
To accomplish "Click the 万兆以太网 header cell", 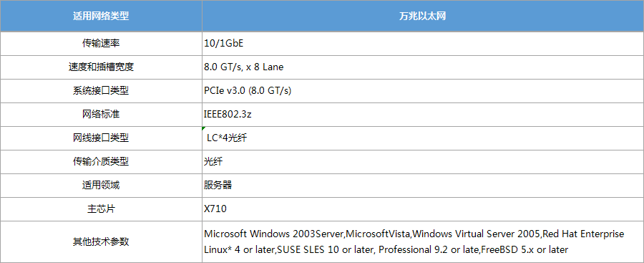I will pyautogui.click(x=423, y=16).
